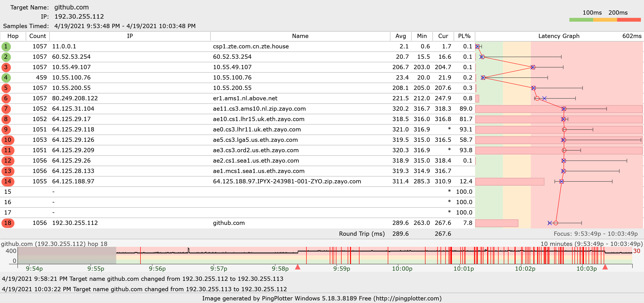
Task: Click the Avg column header
Action: (x=400, y=36)
